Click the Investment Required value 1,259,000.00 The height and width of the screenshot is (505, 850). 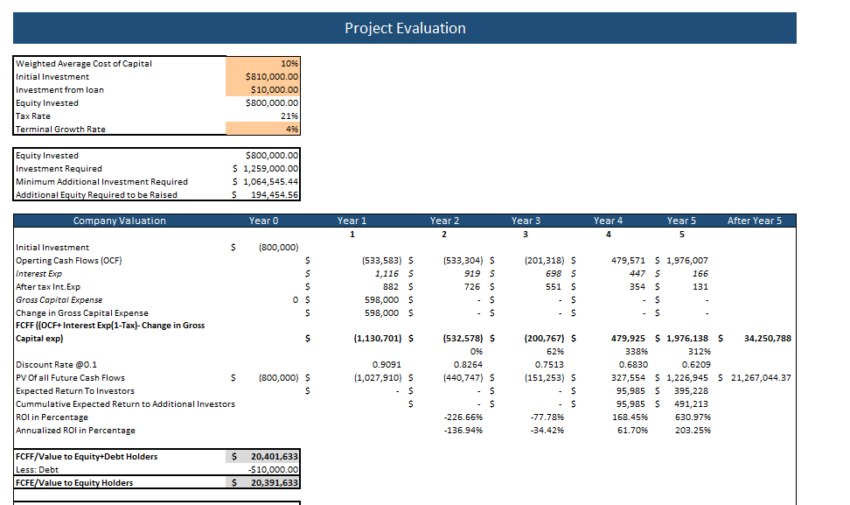point(271,169)
